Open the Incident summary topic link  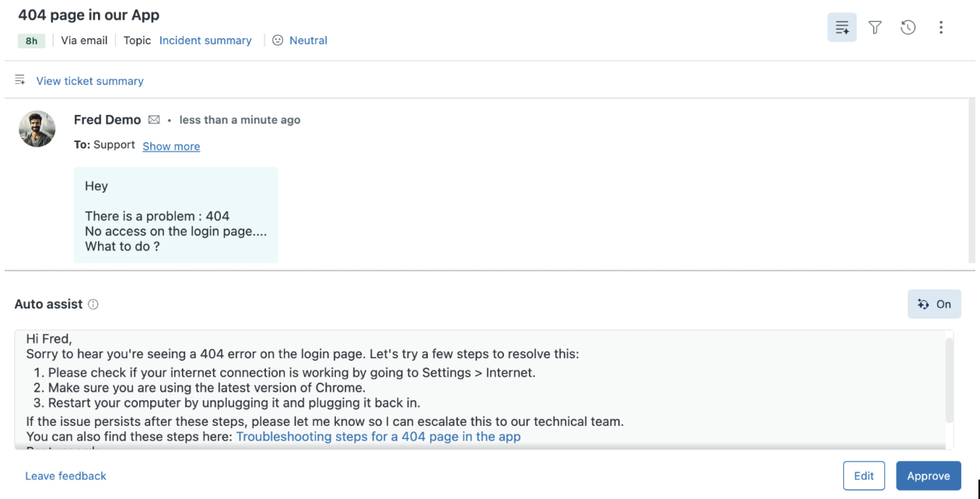[205, 40]
